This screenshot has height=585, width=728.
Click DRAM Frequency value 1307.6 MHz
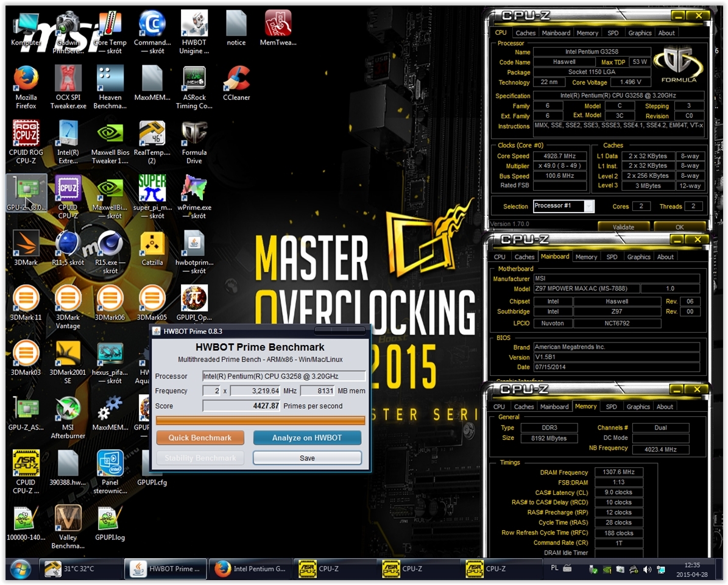tap(618, 472)
